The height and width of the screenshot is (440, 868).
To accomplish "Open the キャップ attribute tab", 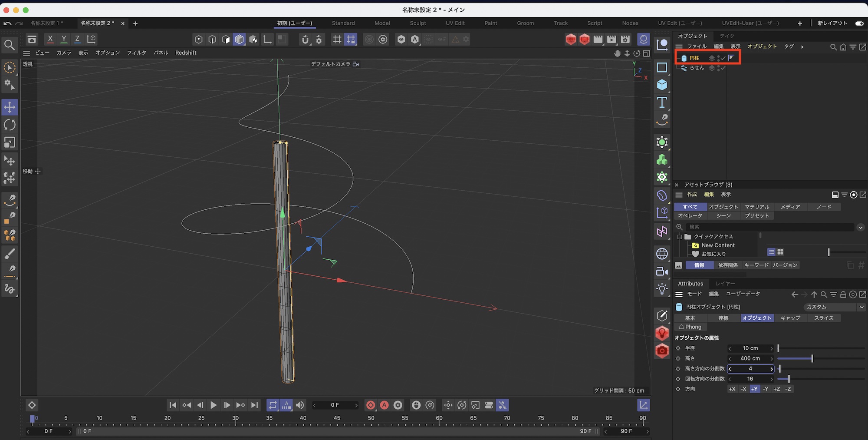I will [x=790, y=318].
